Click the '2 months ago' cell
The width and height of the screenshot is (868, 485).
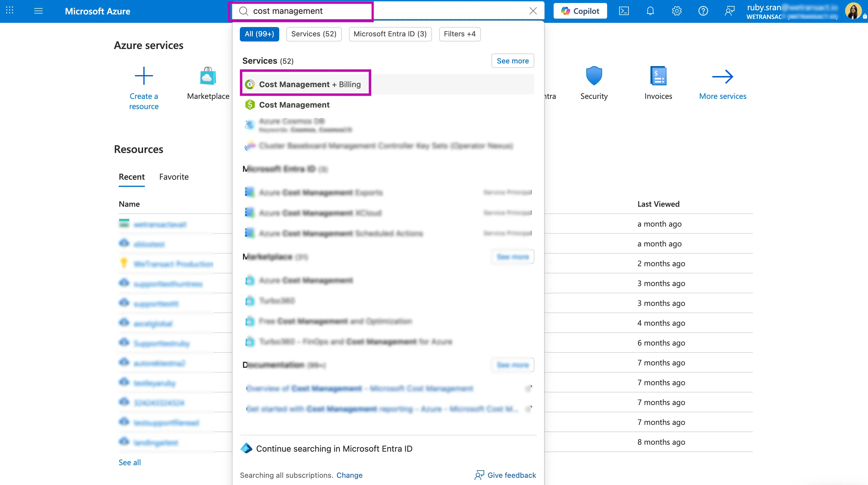(x=661, y=264)
